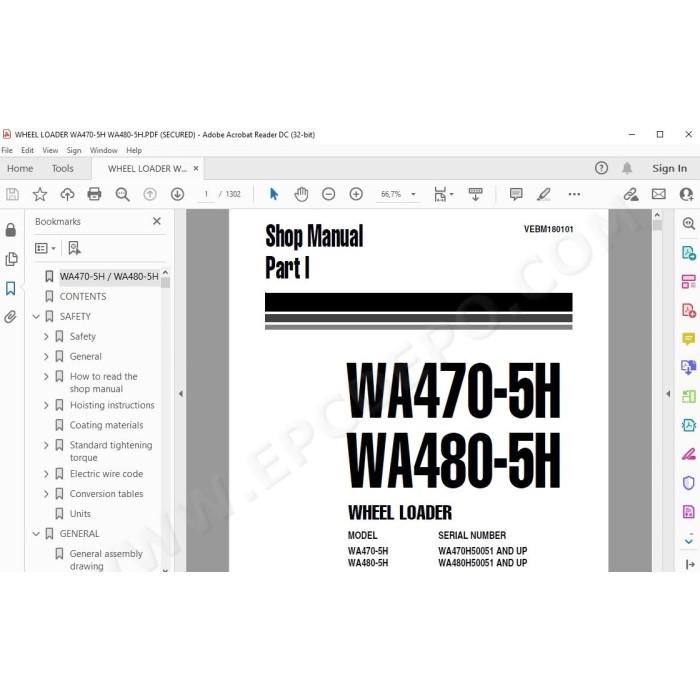Click the Save file icon in toolbar
This screenshot has width=700, height=700.
click(12, 194)
